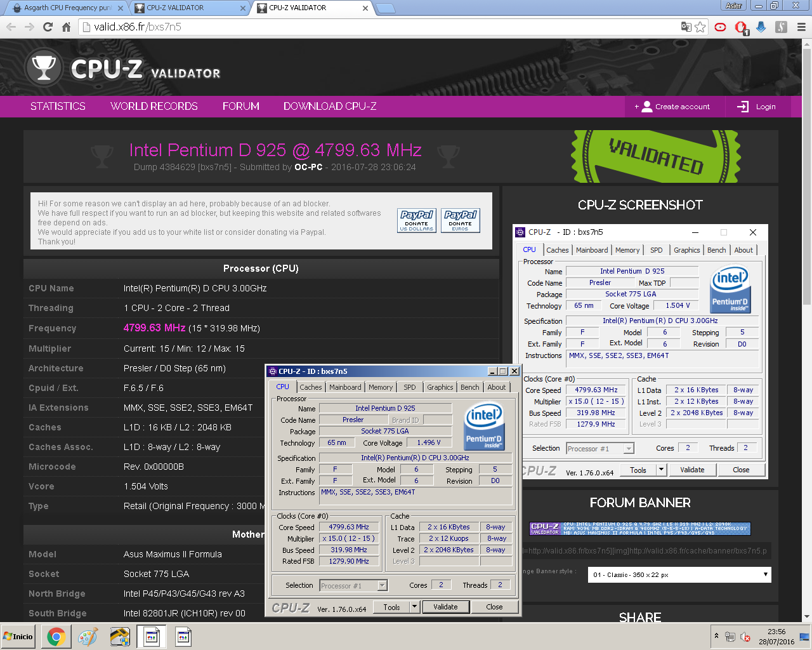Open the WORLD RECORDS page

[154, 106]
